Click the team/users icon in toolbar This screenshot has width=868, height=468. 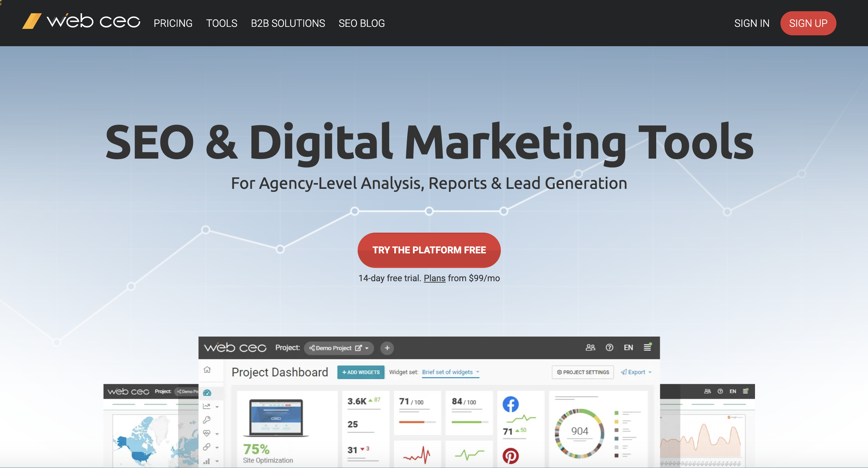coord(590,347)
